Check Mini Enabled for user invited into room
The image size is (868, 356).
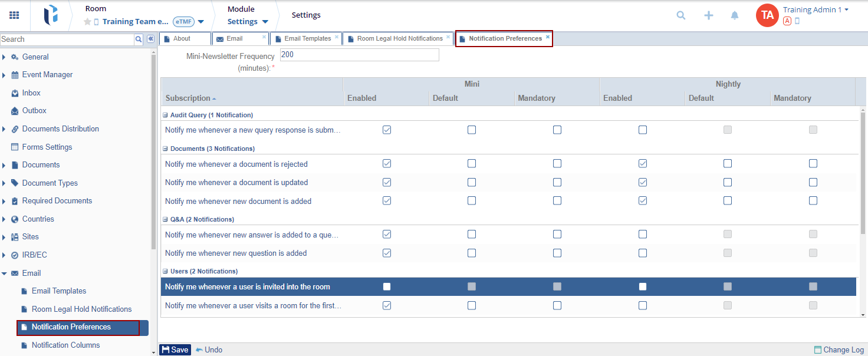click(x=387, y=286)
